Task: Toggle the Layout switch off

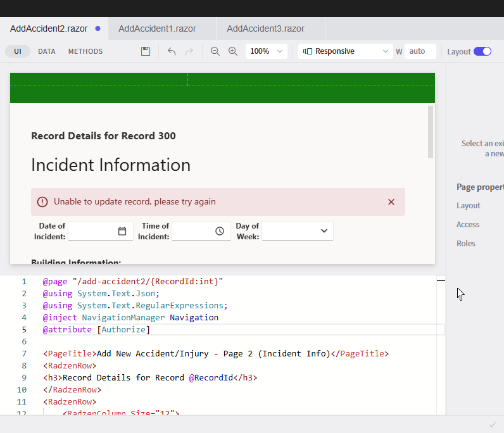Action: [482, 51]
